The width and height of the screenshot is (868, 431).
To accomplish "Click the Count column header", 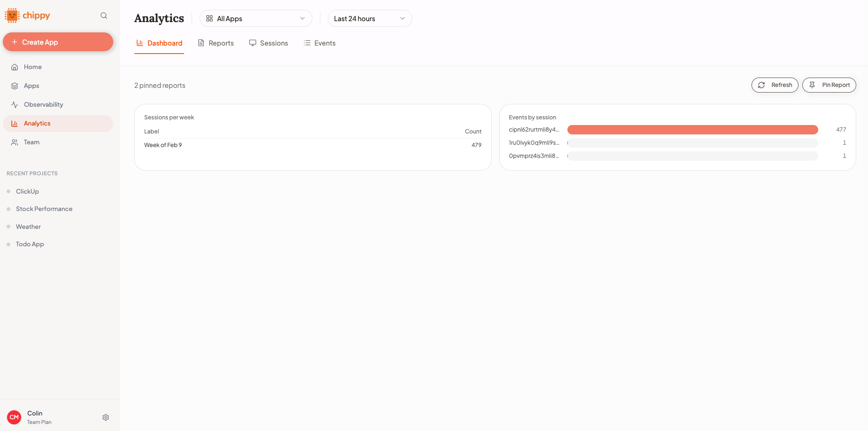I will coord(473,132).
